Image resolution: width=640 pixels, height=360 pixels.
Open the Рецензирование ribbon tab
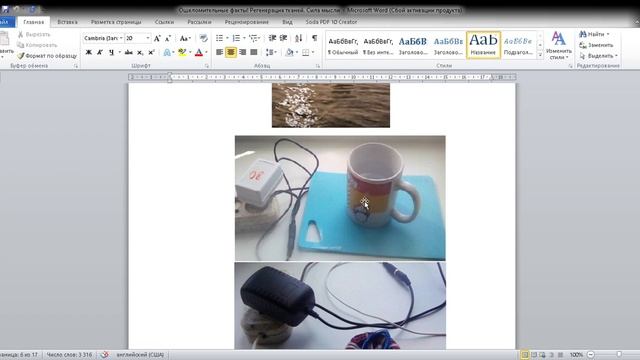[x=247, y=22]
